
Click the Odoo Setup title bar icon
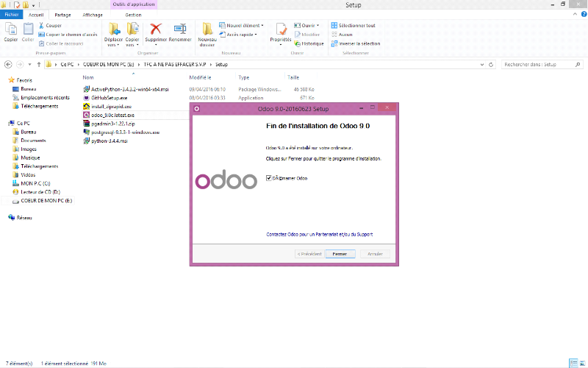[197, 108]
